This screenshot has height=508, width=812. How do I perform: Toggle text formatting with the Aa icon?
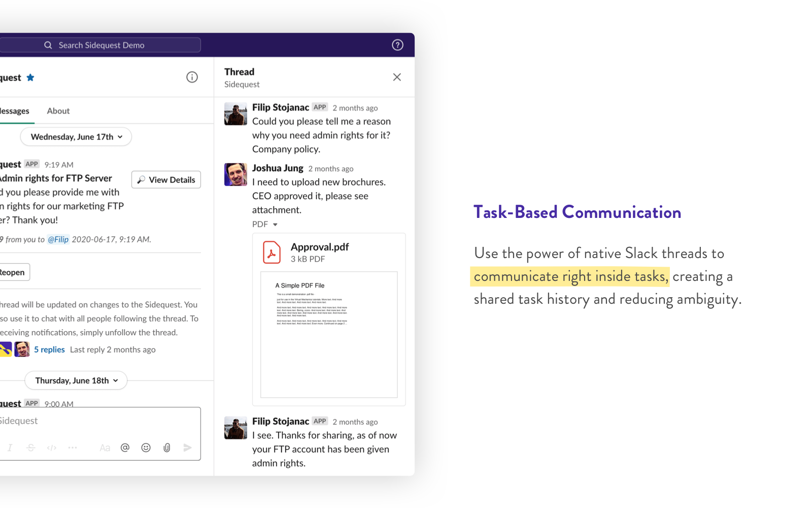(x=105, y=448)
